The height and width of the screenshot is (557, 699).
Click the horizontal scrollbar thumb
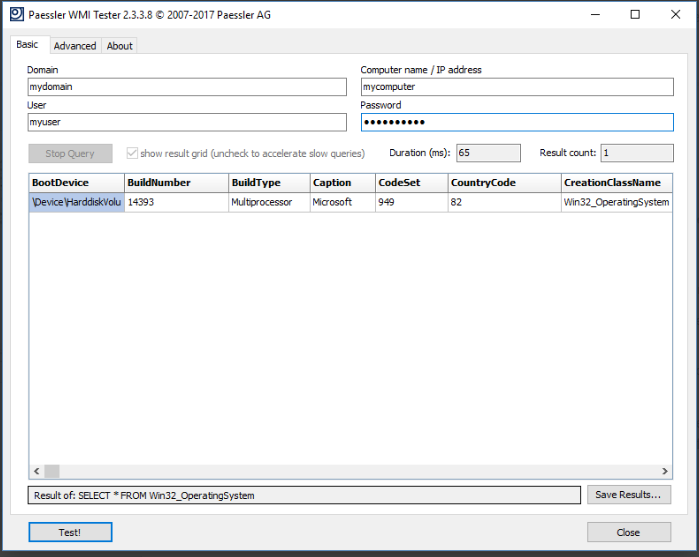tap(52, 471)
